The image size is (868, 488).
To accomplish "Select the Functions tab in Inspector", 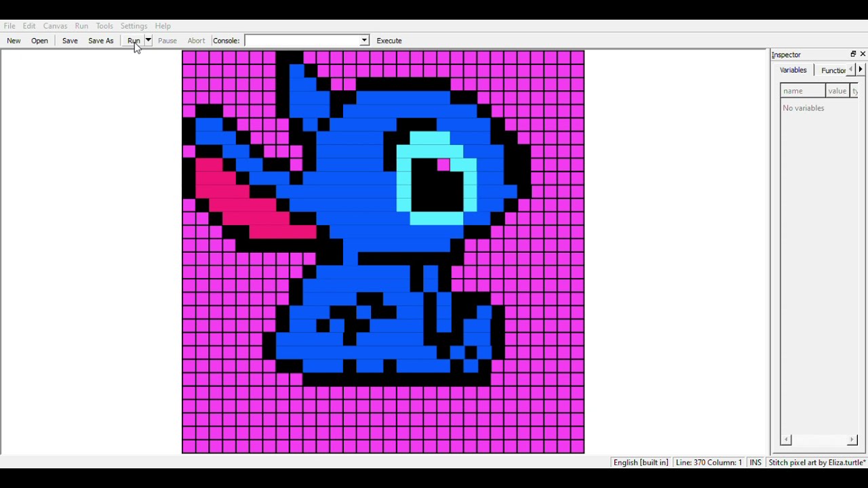I will pyautogui.click(x=833, y=70).
